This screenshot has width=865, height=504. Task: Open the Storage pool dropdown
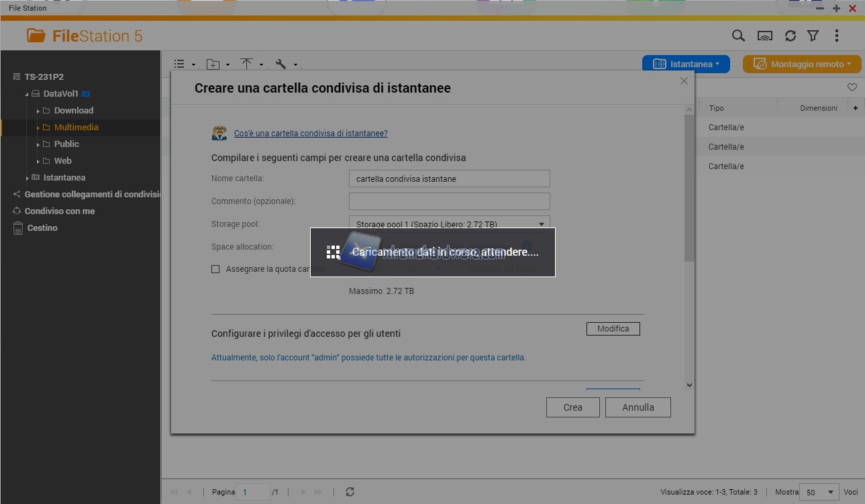tap(449, 224)
